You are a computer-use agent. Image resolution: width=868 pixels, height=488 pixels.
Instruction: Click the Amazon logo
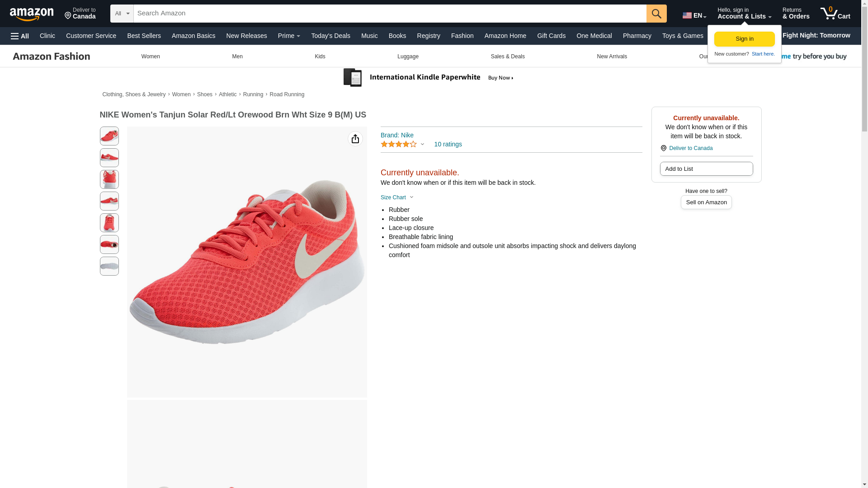[32, 14]
